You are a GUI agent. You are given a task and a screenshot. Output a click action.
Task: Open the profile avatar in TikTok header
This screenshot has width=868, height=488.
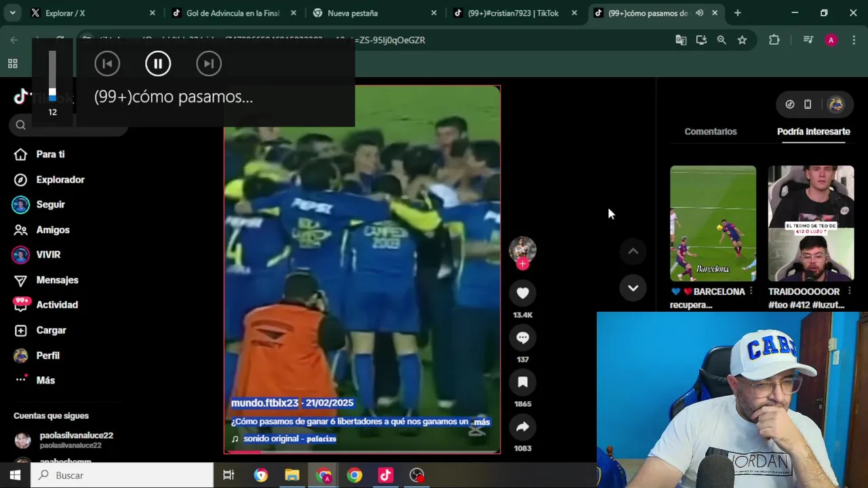(x=835, y=104)
